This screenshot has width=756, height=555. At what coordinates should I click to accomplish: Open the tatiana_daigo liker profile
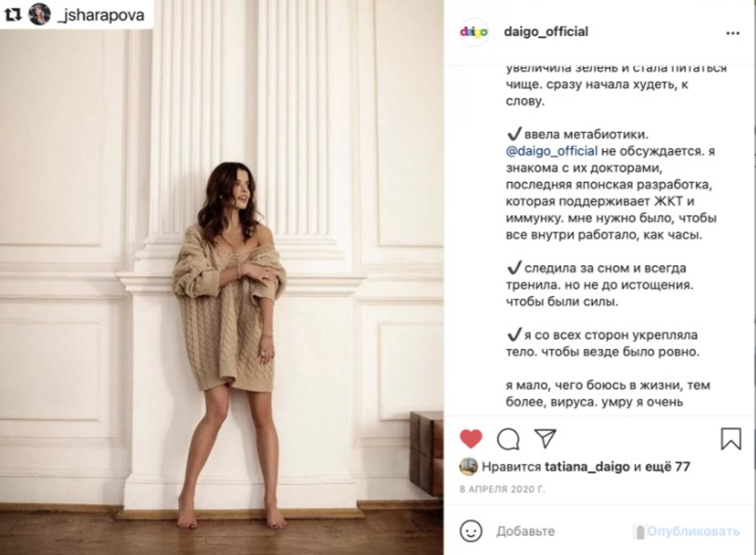pyautogui.click(x=587, y=467)
